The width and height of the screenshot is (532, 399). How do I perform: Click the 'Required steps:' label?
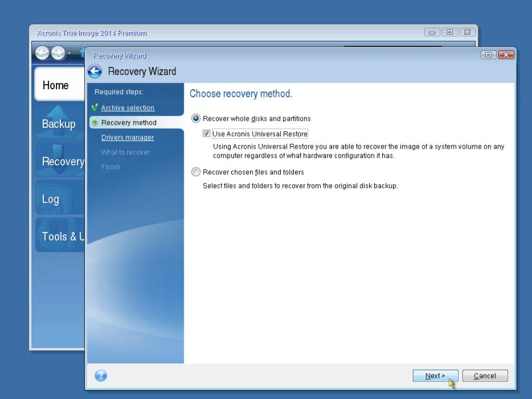[x=119, y=92]
